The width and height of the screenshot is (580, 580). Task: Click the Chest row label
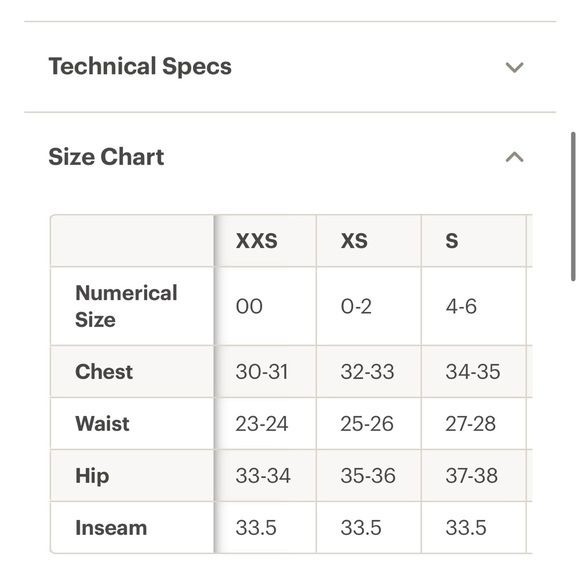[x=104, y=371]
